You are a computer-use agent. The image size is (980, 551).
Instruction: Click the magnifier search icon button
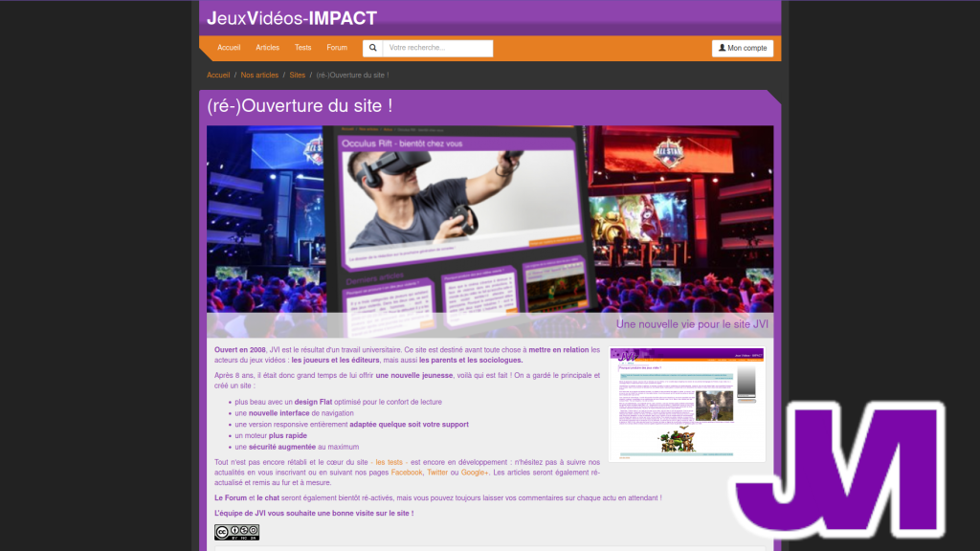(x=372, y=48)
